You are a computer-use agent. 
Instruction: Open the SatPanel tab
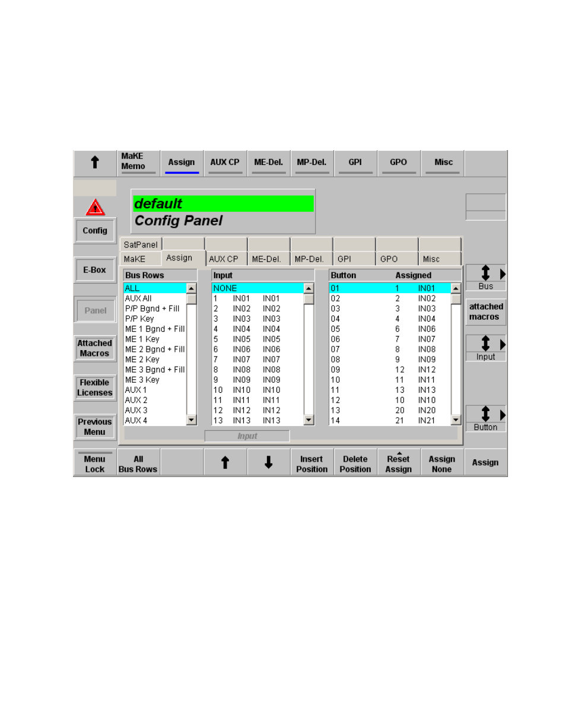click(x=140, y=244)
